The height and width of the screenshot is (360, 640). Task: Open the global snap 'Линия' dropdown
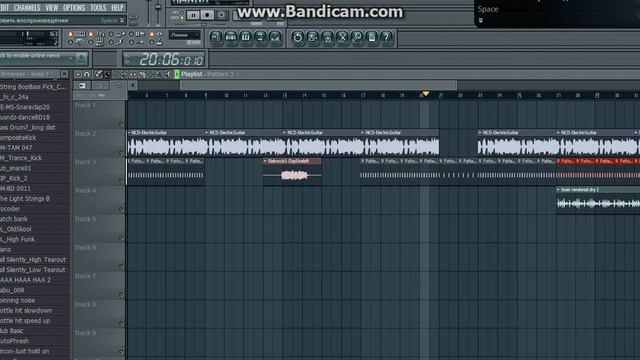click(x=184, y=35)
